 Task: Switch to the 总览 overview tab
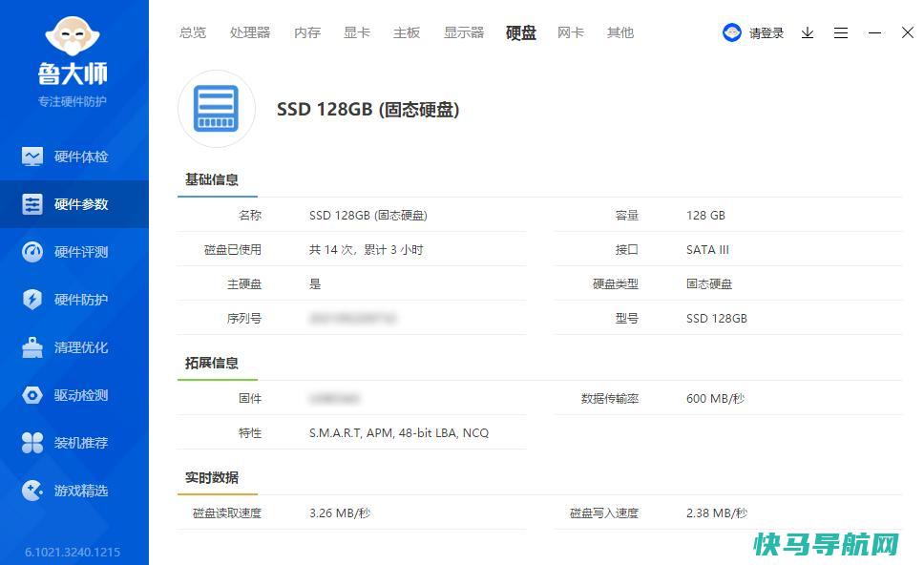click(x=193, y=32)
